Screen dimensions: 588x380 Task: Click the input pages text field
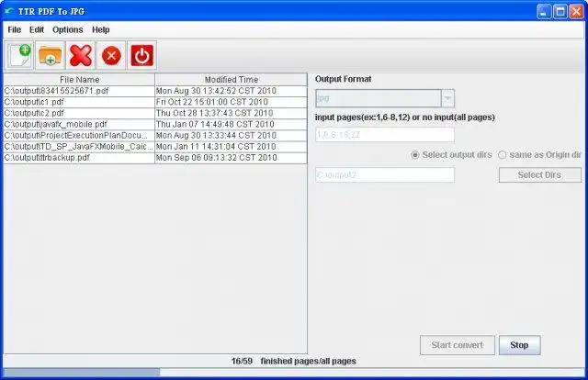[x=385, y=135]
